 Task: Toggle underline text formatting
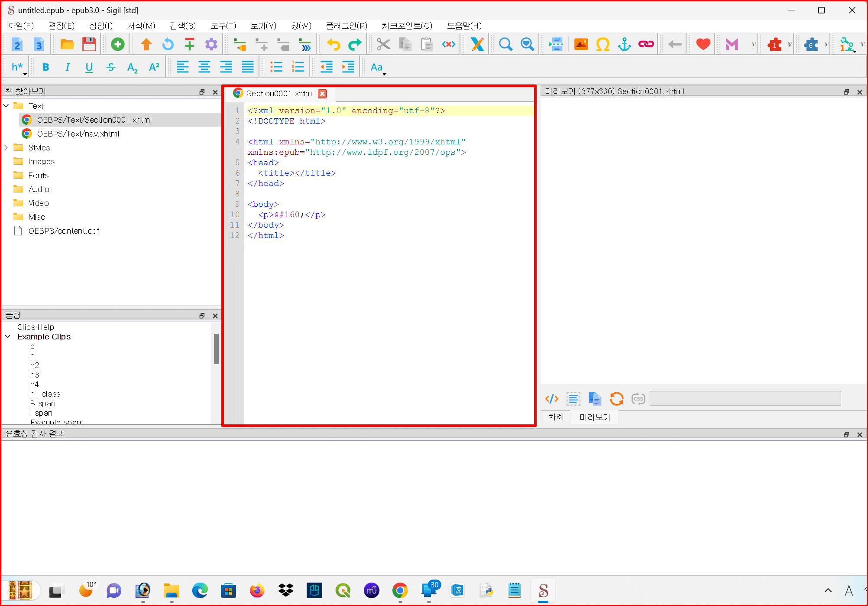click(x=89, y=67)
